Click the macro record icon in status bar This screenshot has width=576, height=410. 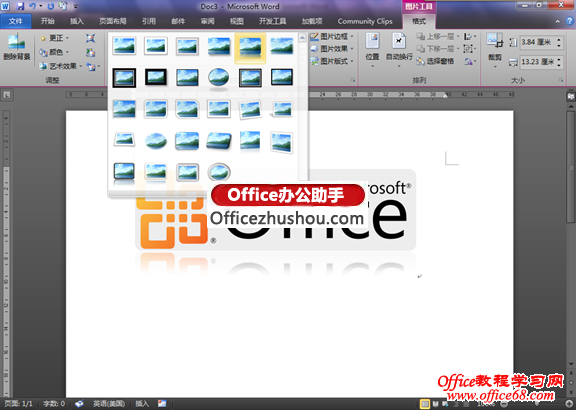pyautogui.click(x=162, y=404)
